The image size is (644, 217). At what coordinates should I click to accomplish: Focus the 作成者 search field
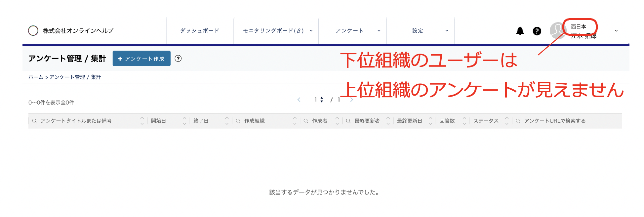320,121
